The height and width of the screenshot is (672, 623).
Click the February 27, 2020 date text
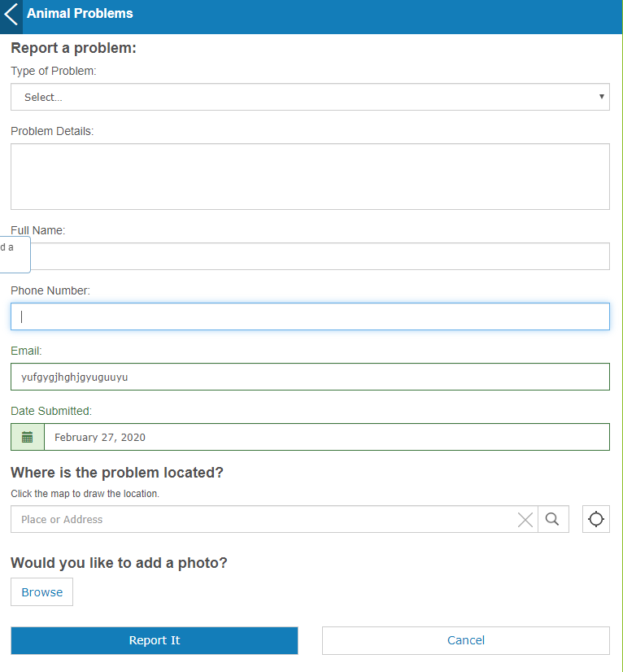99,437
